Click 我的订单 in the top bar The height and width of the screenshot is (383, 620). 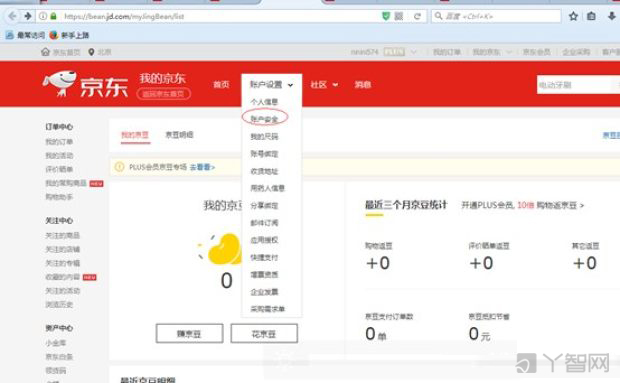447,52
